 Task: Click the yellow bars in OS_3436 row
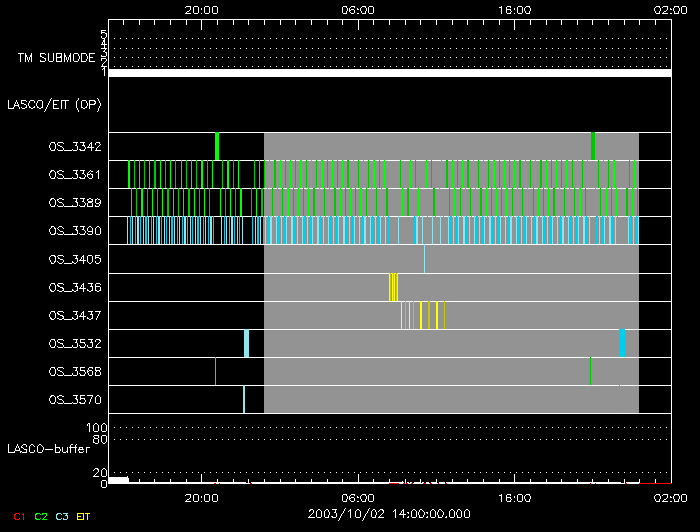(393, 287)
